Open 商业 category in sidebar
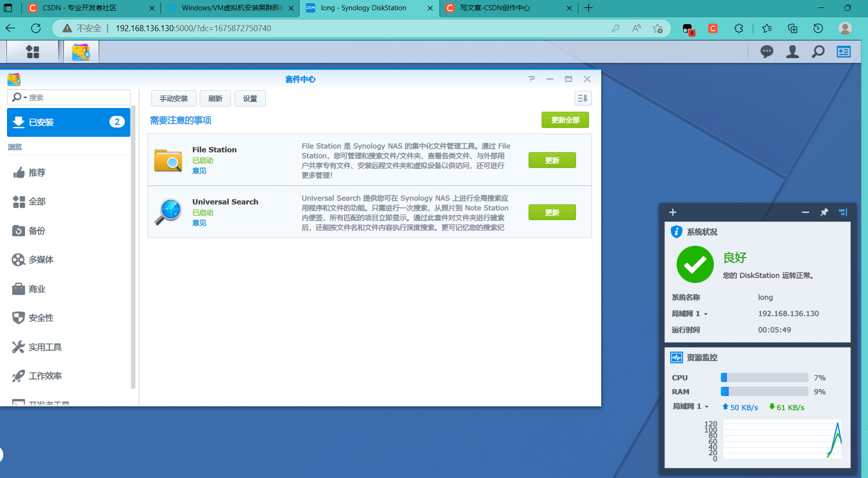 tap(68, 289)
